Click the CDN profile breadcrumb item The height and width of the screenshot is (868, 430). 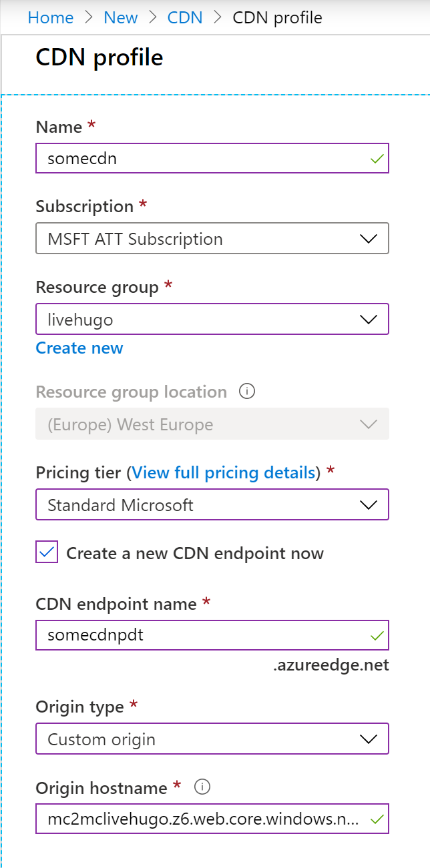[x=277, y=17]
